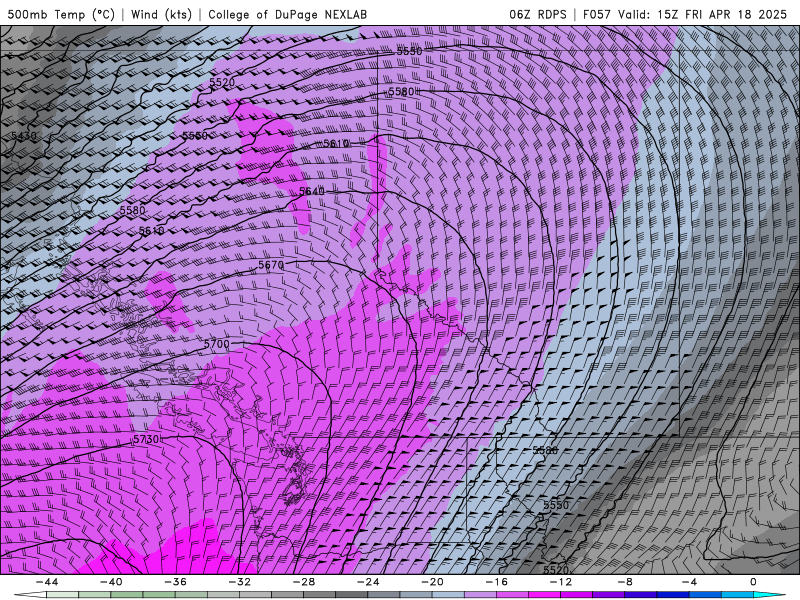Click the 'F057' forecast hour text
The height and width of the screenshot is (600, 800).
[x=596, y=14]
